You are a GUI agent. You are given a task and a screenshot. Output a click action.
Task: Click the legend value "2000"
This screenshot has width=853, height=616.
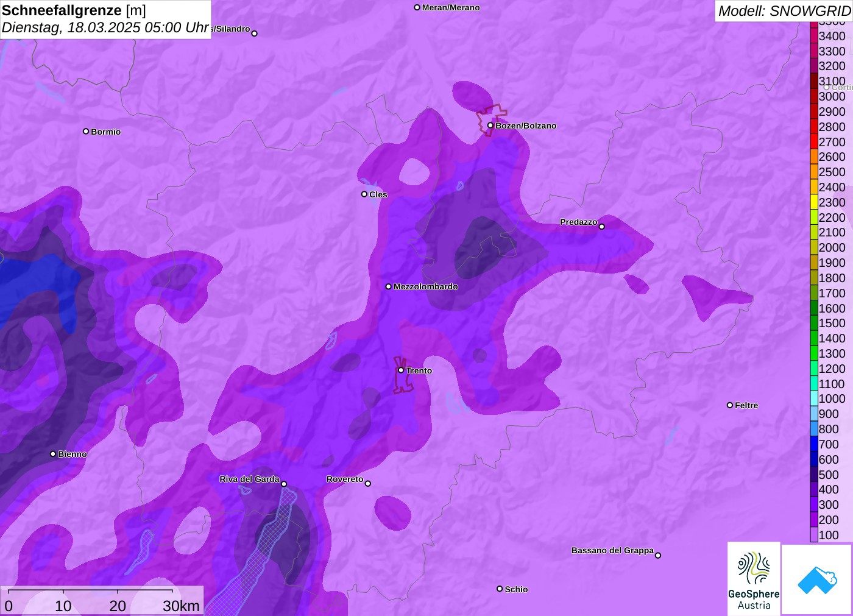pyautogui.click(x=832, y=247)
